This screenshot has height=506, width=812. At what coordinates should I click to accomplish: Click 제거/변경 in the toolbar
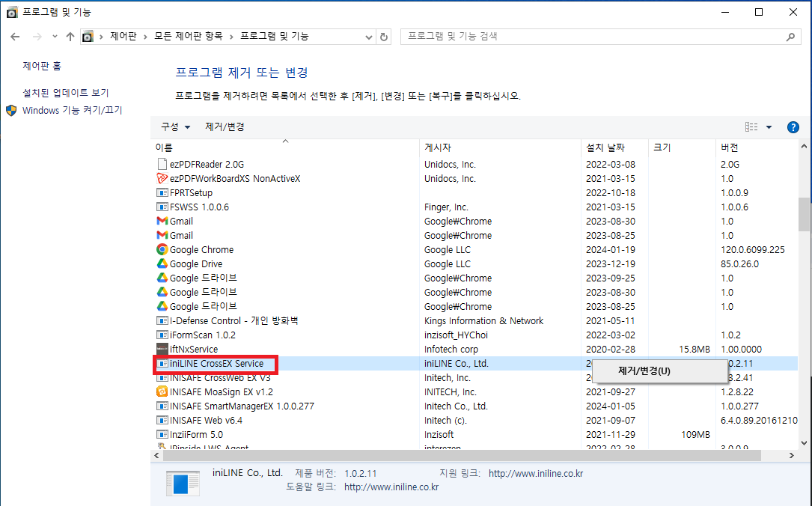225,127
